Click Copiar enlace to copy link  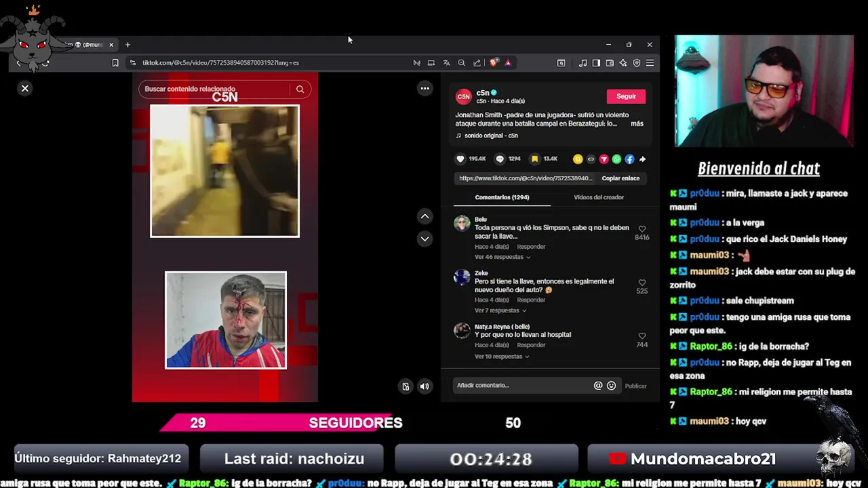click(x=620, y=178)
